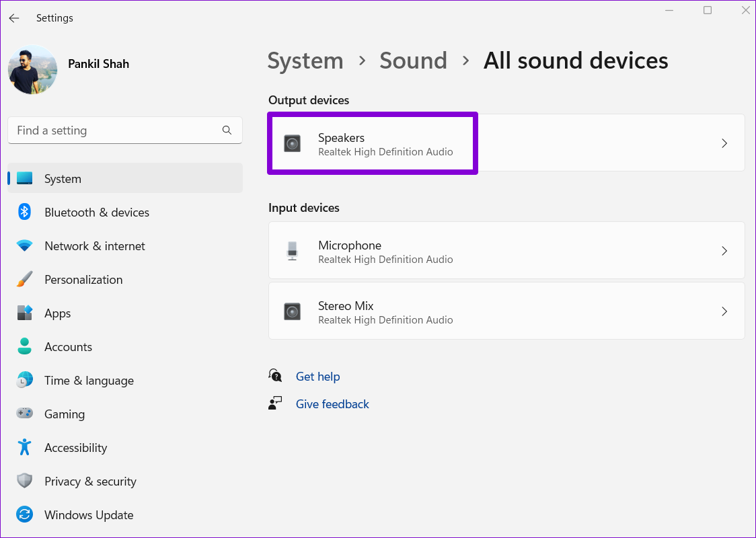Expand Microphone settings via its chevron
The height and width of the screenshot is (538, 756).
(x=724, y=251)
